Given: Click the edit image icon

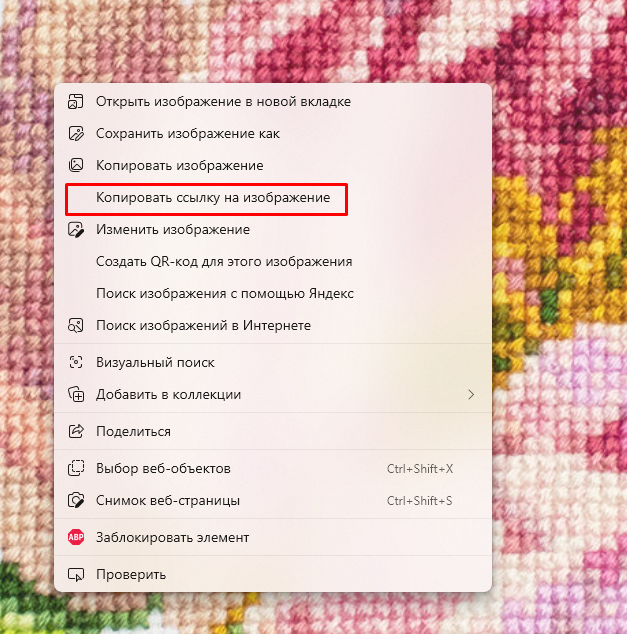Looking at the screenshot, I should (75, 229).
